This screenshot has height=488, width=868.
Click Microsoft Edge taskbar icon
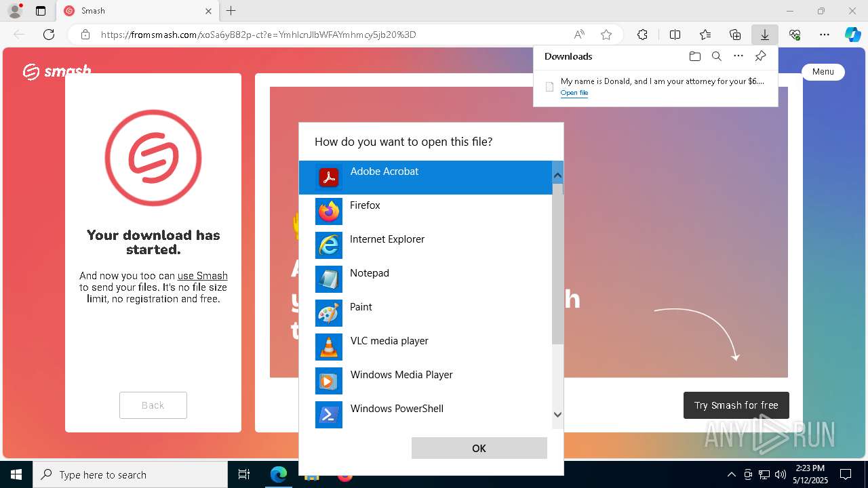pos(279,474)
